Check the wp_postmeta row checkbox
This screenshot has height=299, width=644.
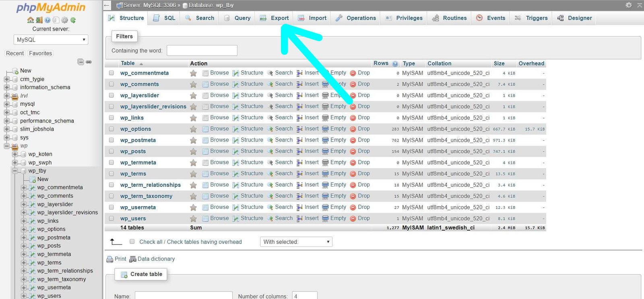tap(111, 140)
